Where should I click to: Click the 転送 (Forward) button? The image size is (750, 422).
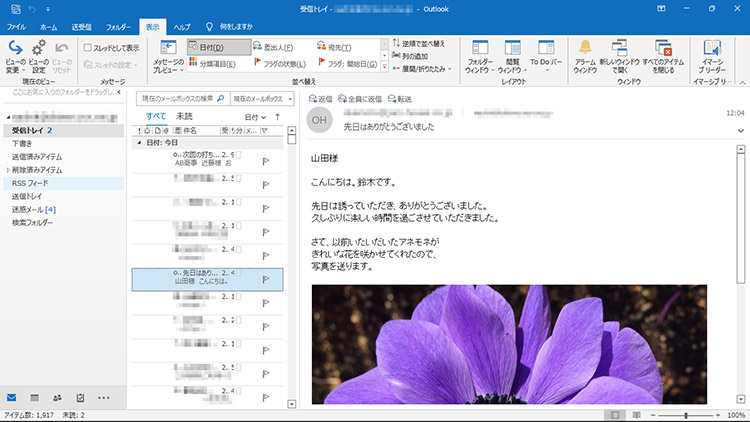398,99
